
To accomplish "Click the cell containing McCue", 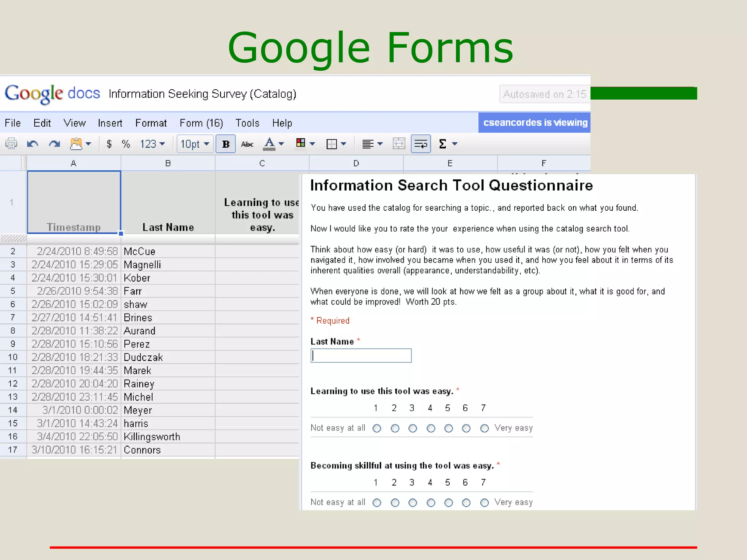I will tap(168, 251).
